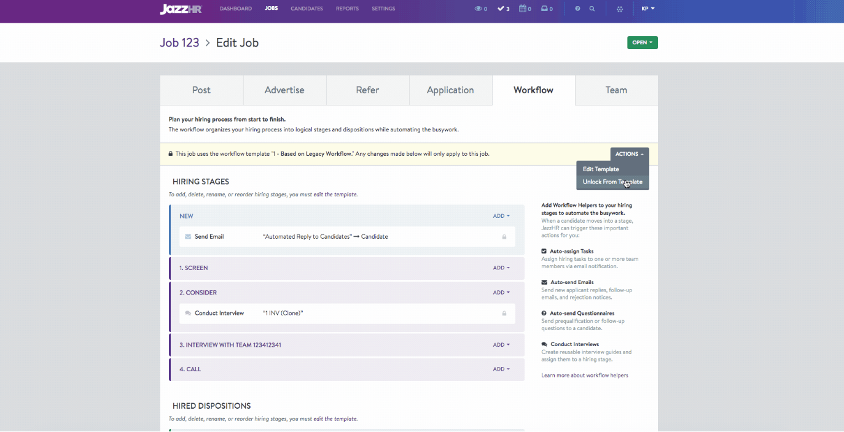Image resolution: width=844 pixels, height=432 pixels.
Task: Switch to the Team tab
Action: 616,90
